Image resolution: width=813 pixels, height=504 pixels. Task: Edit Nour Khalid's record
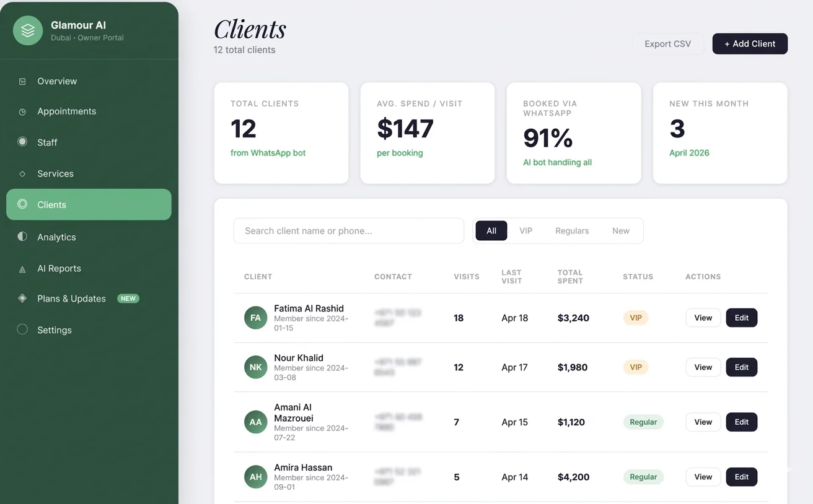742,367
